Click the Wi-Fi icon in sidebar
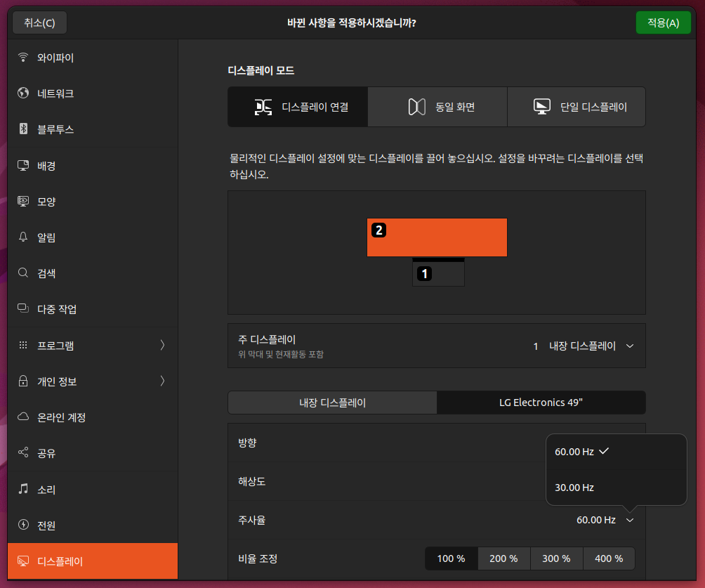This screenshot has width=705, height=588. click(x=23, y=58)
